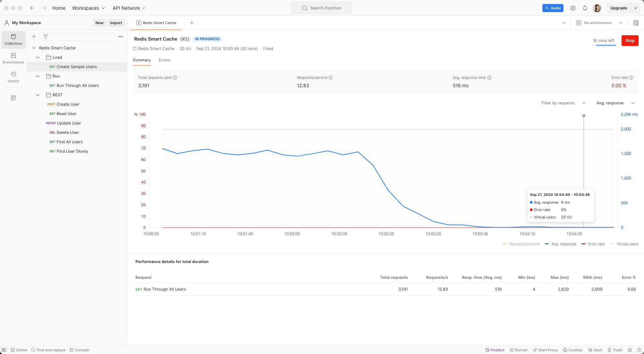
Task: Collapse the Redis Smart Cache collection
Action: [x=34, y=48]
